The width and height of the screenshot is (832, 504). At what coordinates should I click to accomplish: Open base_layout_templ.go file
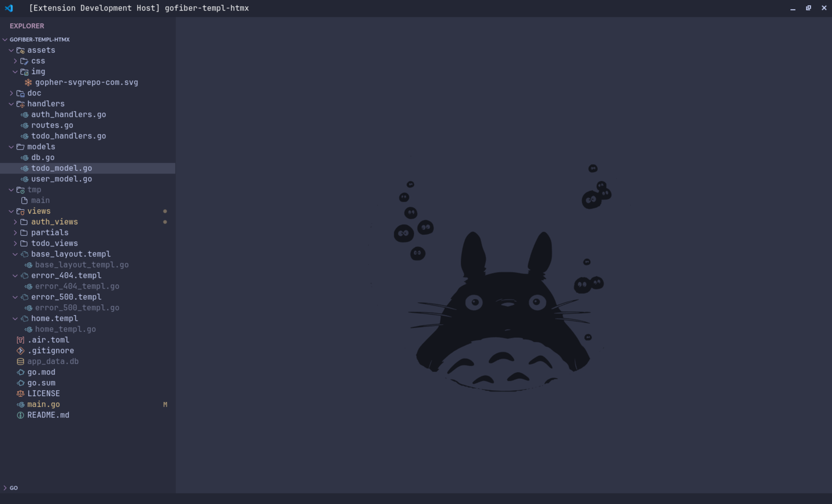point(87,265)
